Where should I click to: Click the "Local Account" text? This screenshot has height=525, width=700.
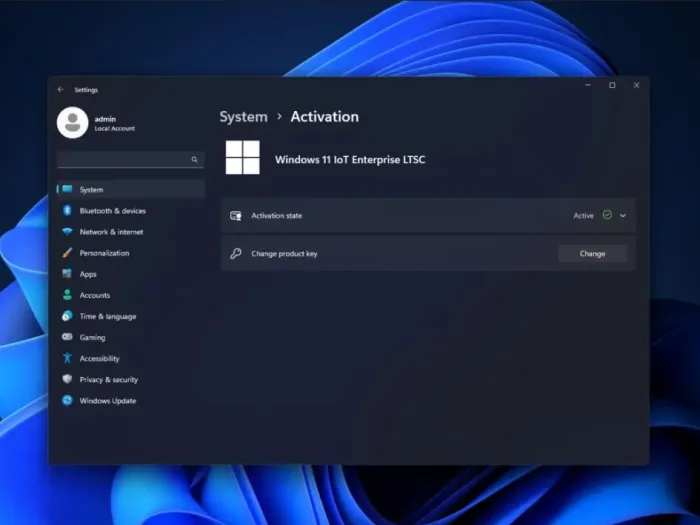coord(115,129)
